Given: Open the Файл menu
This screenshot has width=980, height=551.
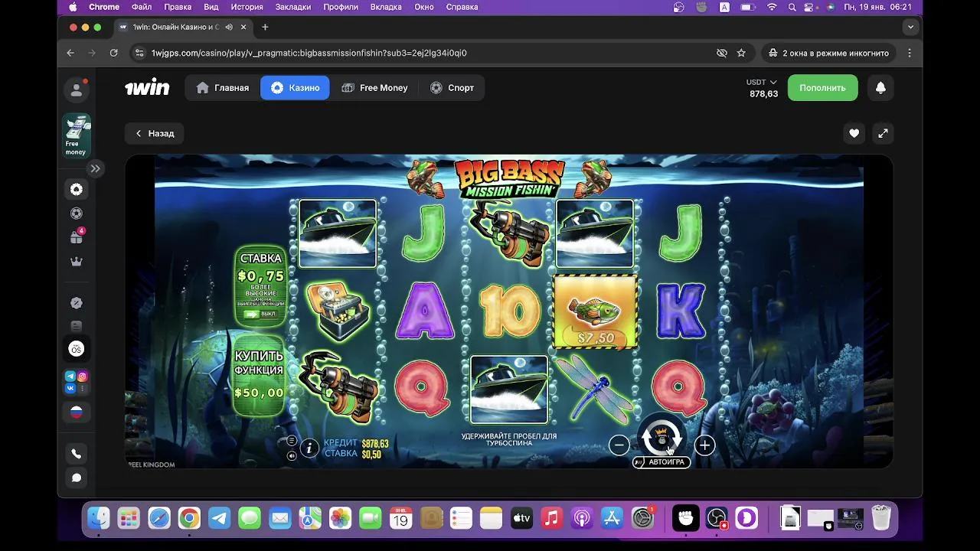Looking at the screenshot, I should [x=142, y=7].
